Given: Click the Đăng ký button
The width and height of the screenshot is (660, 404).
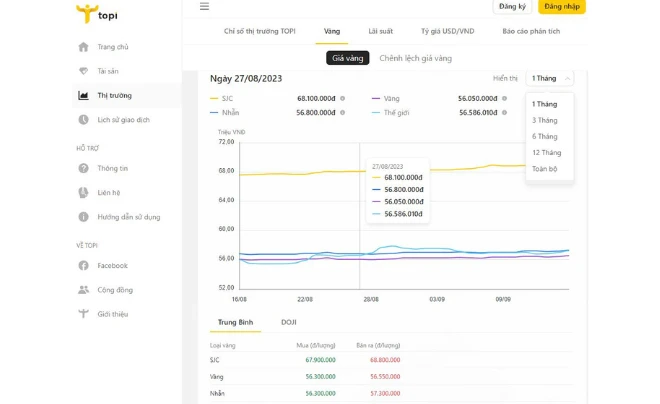Looking at the screenshot, I should click(512, 7).
